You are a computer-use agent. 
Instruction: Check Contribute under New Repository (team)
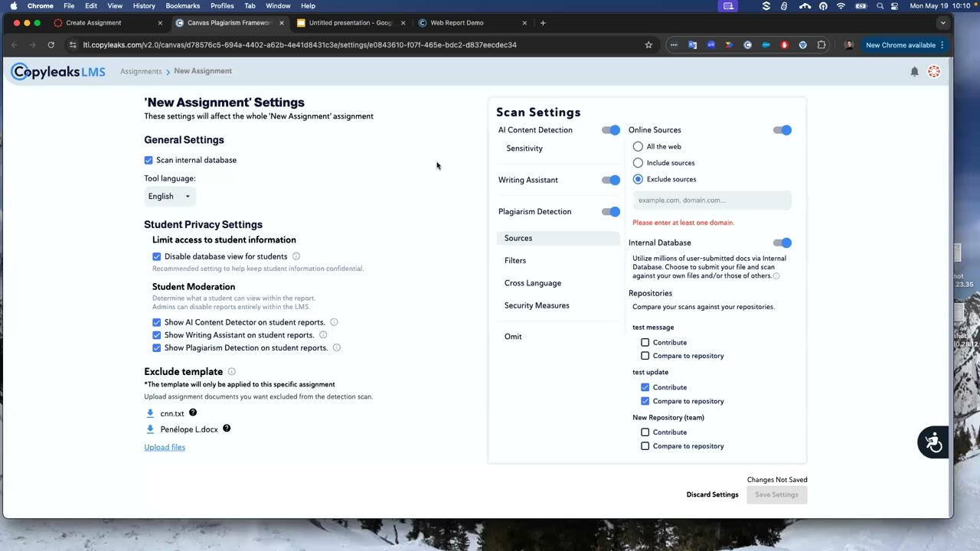click(645, 432)
